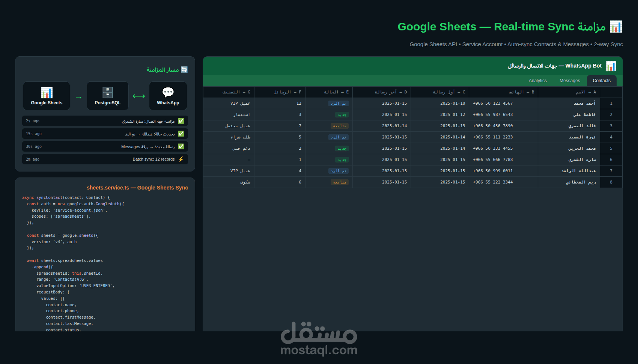This screenshot has height=364, width=638.
Task: Select column header C – أول رسالة
Action: click(440, 92)
